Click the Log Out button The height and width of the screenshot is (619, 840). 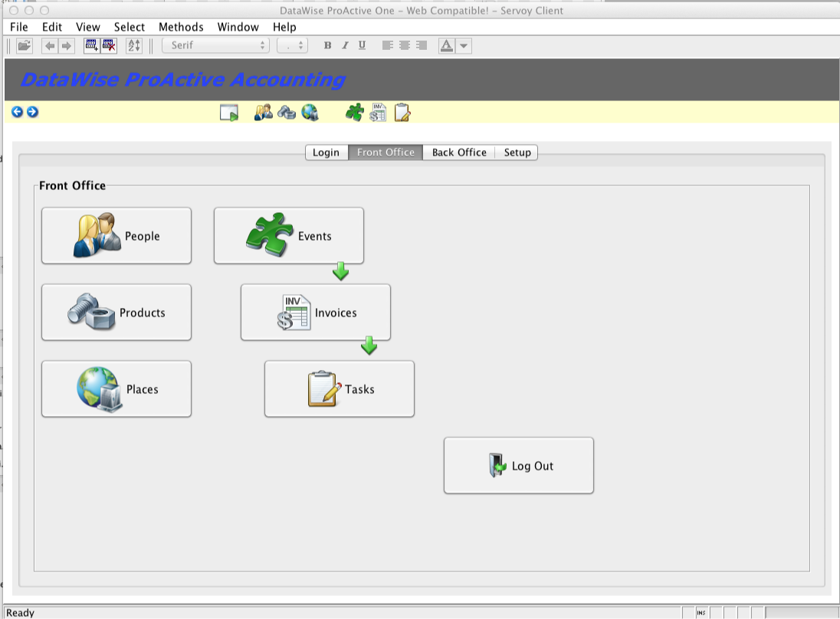pyautogui.click(x=519, y=465)
